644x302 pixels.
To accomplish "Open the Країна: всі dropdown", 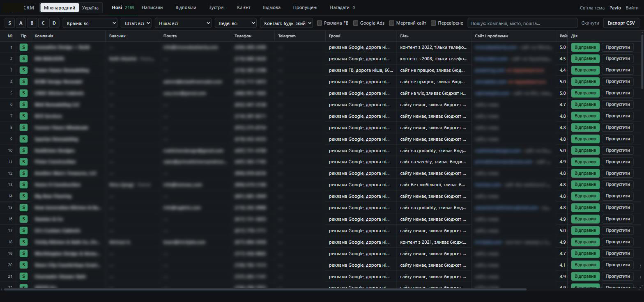I will pyautogui.click(x=90, y=23).
